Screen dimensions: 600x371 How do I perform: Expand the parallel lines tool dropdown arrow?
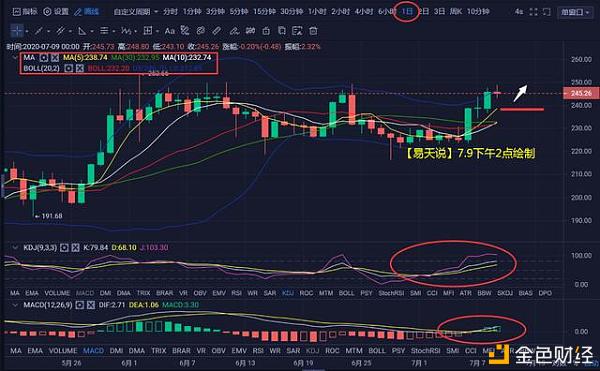click(70, 31)
